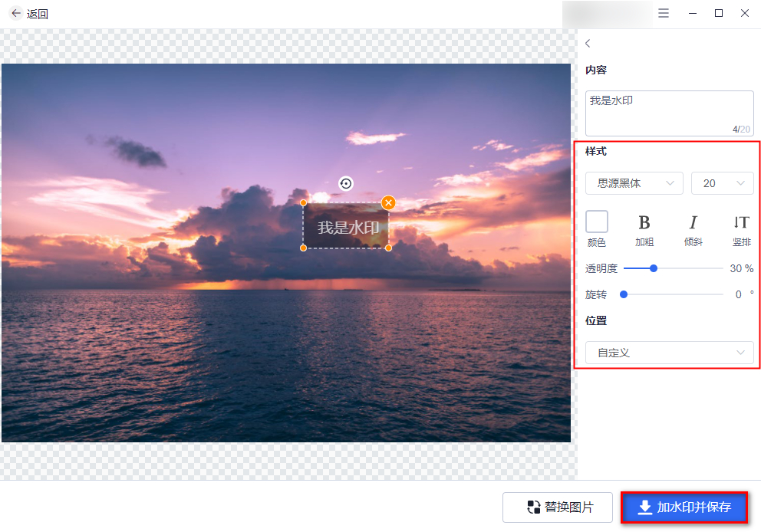Click the rotation value 0
Screen dimensions: 761x532
click(x=738, y=294)
